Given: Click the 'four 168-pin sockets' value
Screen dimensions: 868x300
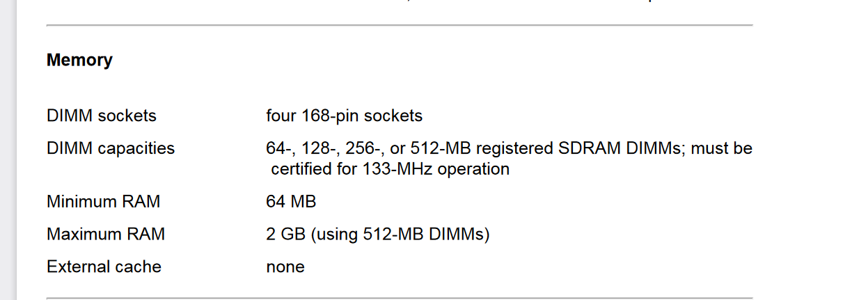Looking at the screenshot, I should pyautogui.click(x=345, y=116).
